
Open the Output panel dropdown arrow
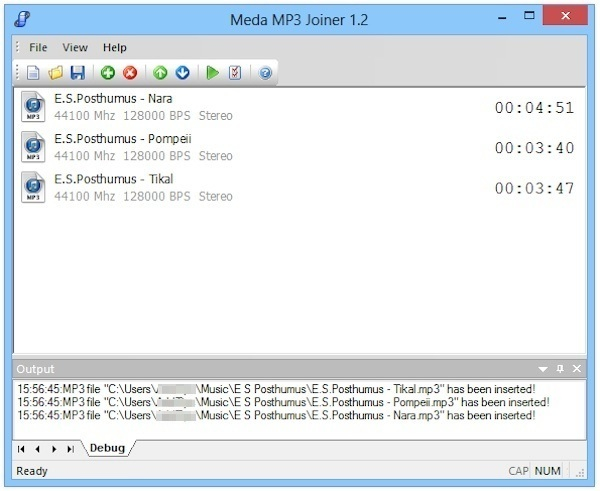tap(543, 369)
